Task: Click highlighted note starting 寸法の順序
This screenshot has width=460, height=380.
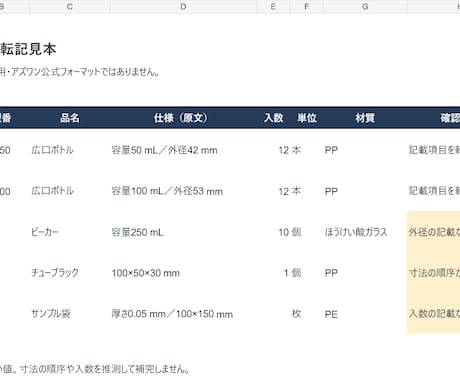Action: (434, 273)
